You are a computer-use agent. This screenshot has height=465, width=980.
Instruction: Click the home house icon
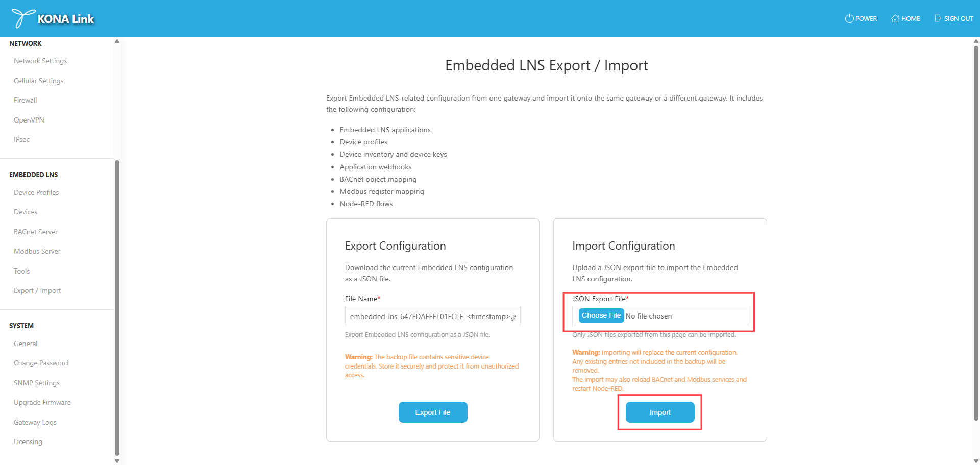(x=895, y=18)
